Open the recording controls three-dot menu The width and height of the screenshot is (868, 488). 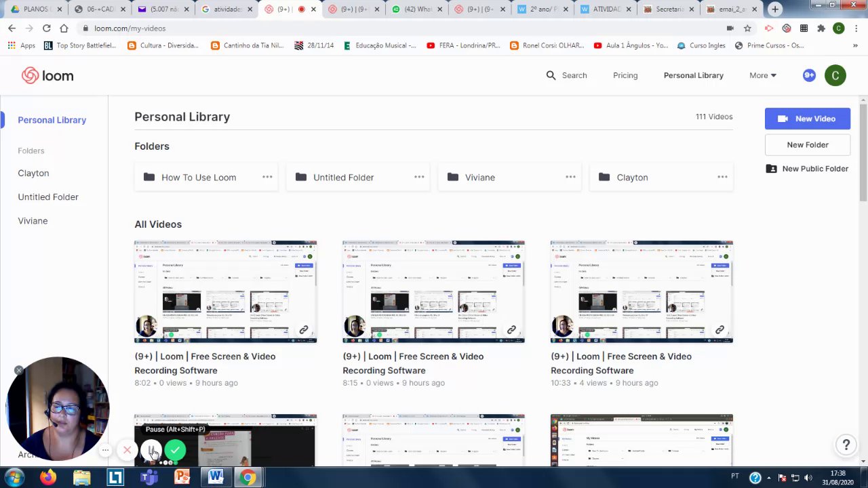[x=106, y=450]
